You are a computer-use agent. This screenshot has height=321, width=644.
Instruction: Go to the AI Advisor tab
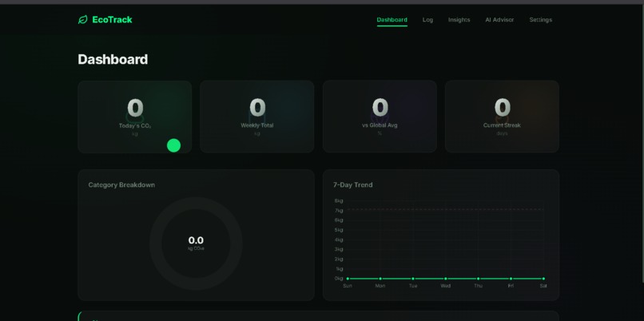point(499,20)
